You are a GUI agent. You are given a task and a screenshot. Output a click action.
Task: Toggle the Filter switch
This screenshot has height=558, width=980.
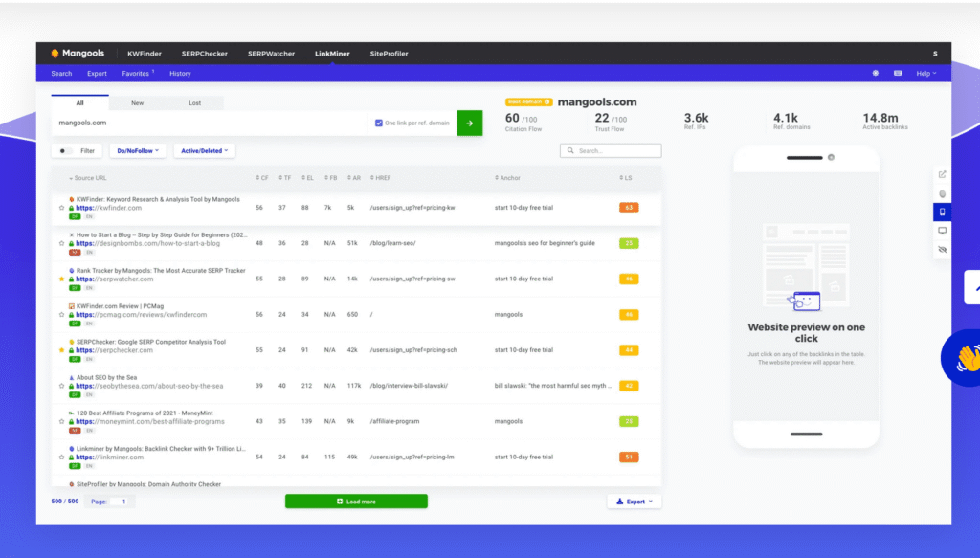tap(65, 150)
